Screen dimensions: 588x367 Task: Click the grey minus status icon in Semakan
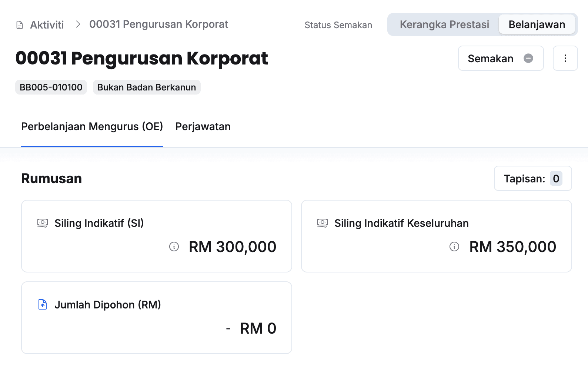point(528,58)
